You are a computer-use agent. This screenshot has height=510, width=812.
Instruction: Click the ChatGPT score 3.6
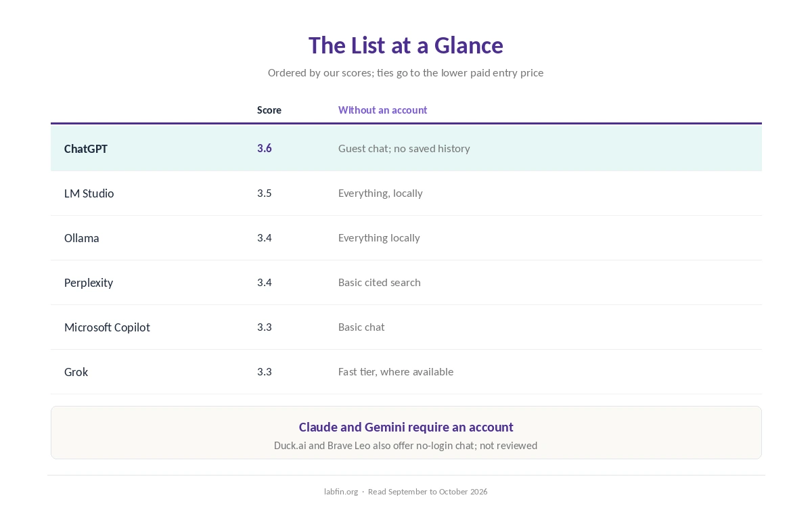point(265,148)
